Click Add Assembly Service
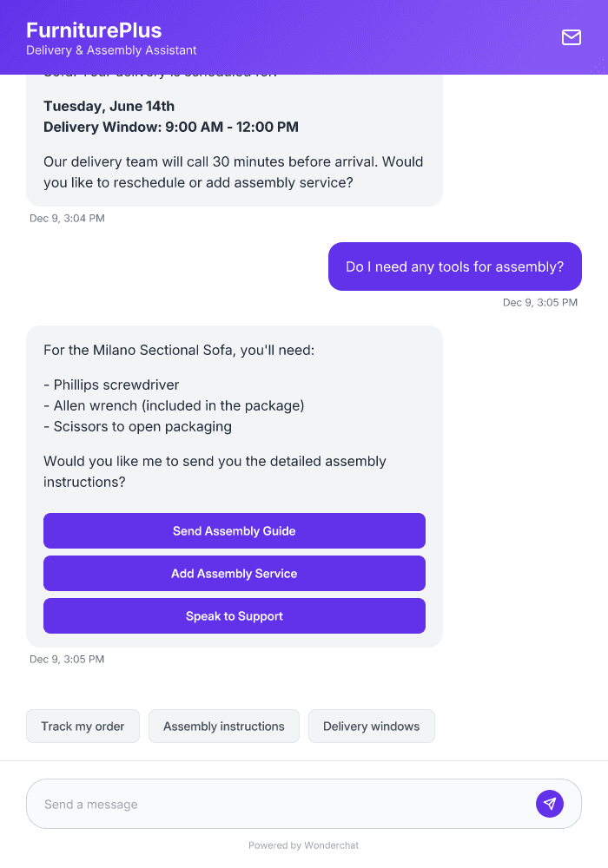 pyautogui.click(x=234, y=573)
